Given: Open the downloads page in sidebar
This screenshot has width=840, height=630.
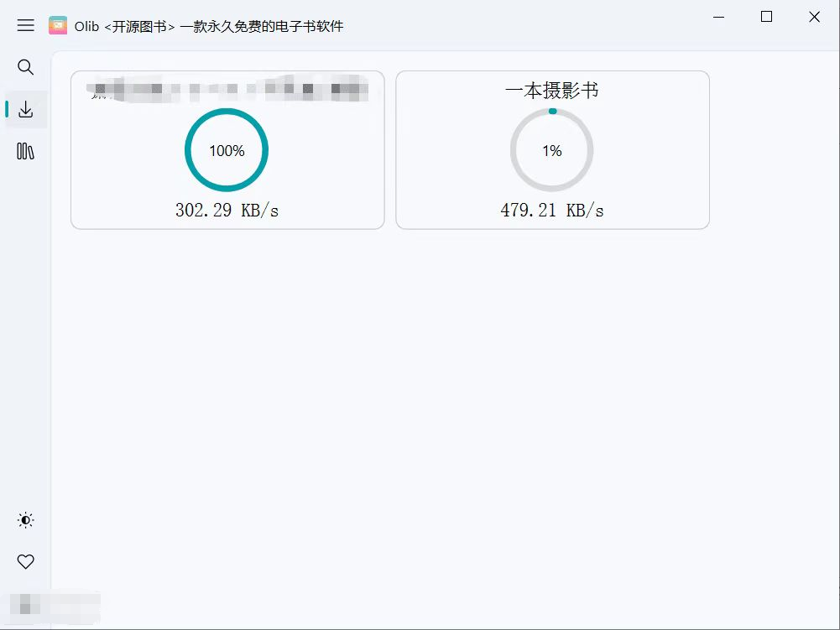Looking at the screenshot, I should 26,109.
